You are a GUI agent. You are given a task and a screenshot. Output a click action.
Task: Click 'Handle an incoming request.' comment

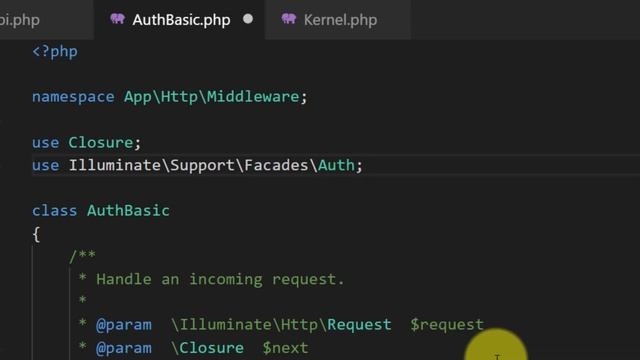[220, 280]
